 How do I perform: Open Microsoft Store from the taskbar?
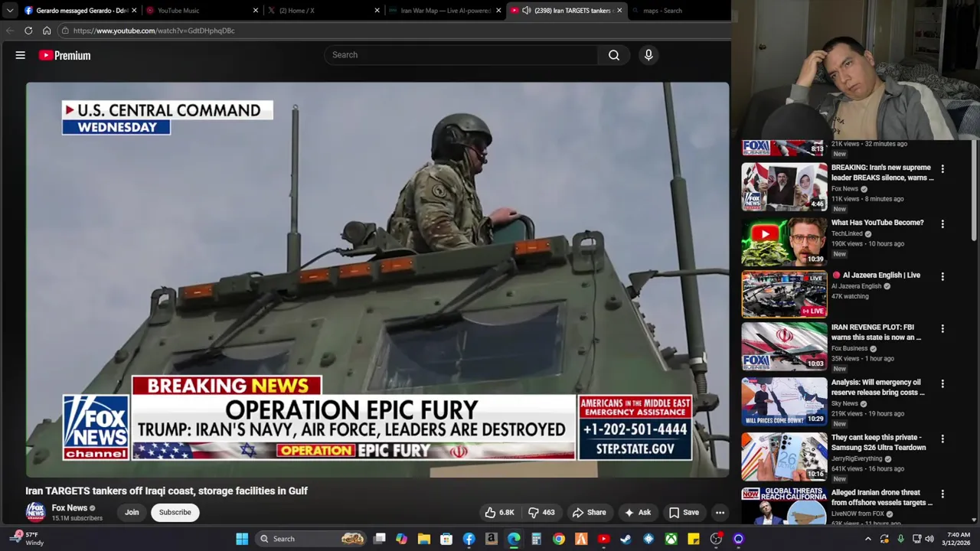pos(446,539)
